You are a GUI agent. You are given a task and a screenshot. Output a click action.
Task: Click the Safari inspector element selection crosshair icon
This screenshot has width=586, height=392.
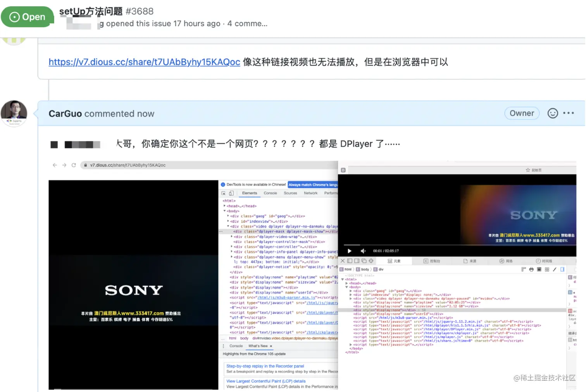tap(371, 261)
